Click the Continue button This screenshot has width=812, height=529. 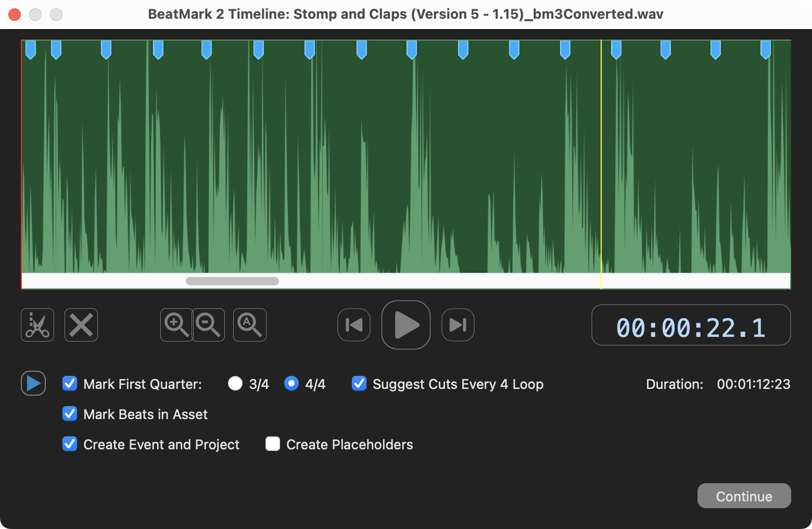pyautogui.click(x=744, y=496)
